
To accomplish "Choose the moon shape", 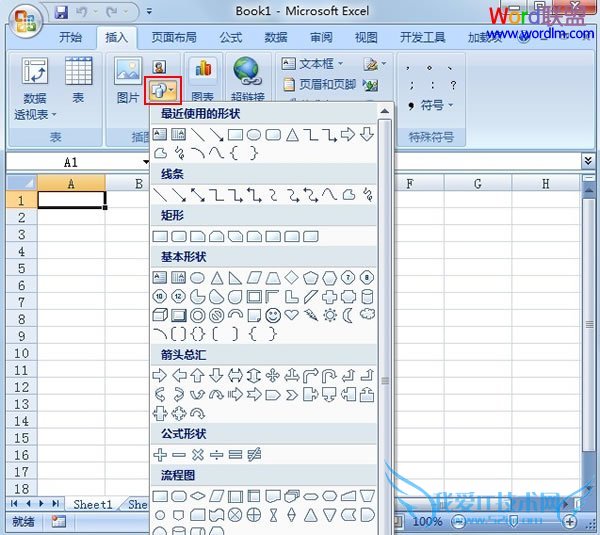I will click(x=348, y=315).
